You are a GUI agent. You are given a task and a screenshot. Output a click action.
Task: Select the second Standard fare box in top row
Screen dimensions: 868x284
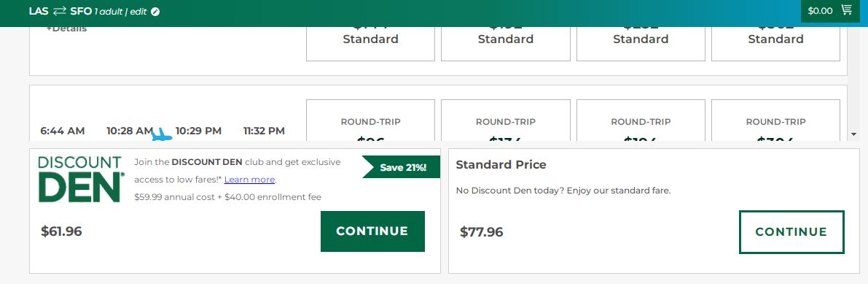pyautogui.click(x=505, y=43)
